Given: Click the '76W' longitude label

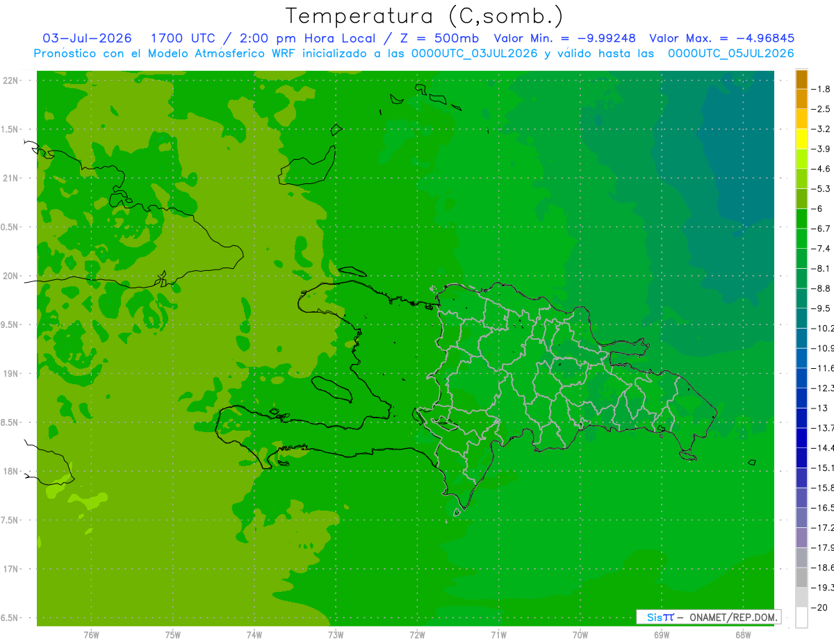Looking at the screenshot, I should pos(91,635).
